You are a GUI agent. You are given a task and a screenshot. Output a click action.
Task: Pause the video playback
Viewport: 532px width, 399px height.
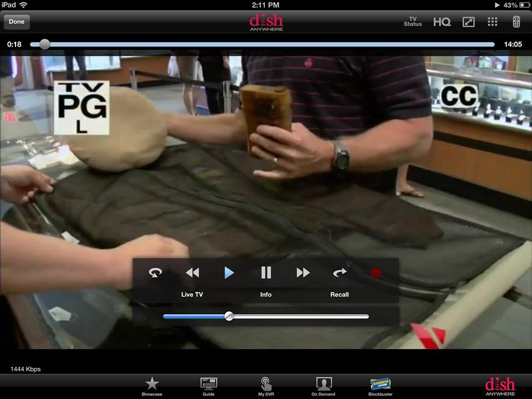coord(266,273)
